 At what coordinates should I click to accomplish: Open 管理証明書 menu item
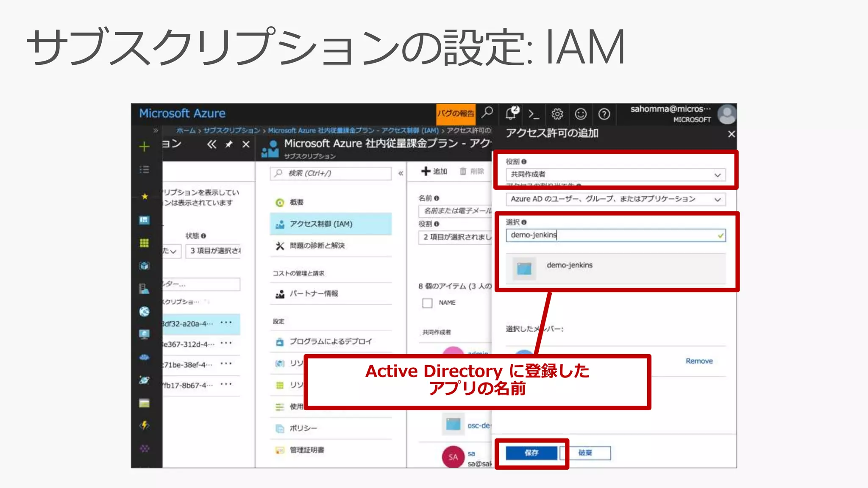(331, 450)
